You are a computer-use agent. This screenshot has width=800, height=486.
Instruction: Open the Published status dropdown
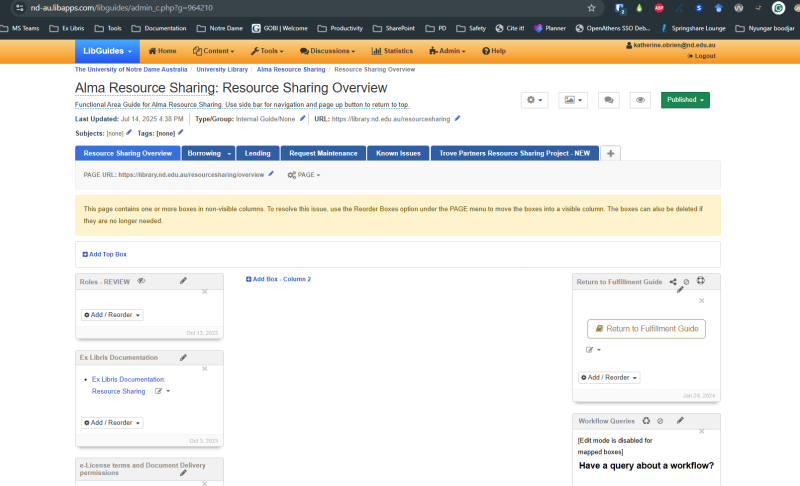click(685, 100)
